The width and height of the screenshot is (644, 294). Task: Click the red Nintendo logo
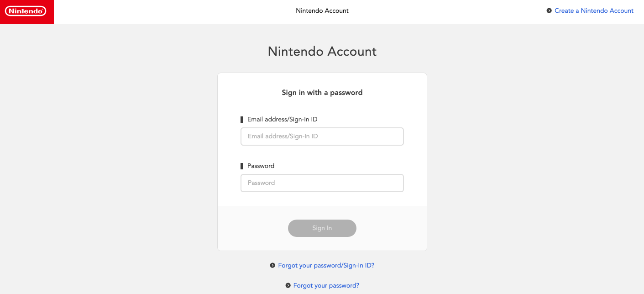tap(26, 11)
